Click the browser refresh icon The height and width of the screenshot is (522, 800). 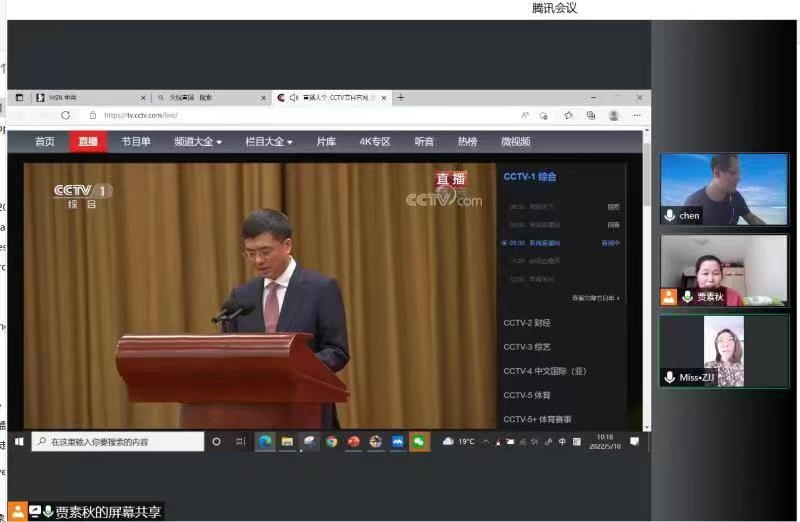point(66,115)
